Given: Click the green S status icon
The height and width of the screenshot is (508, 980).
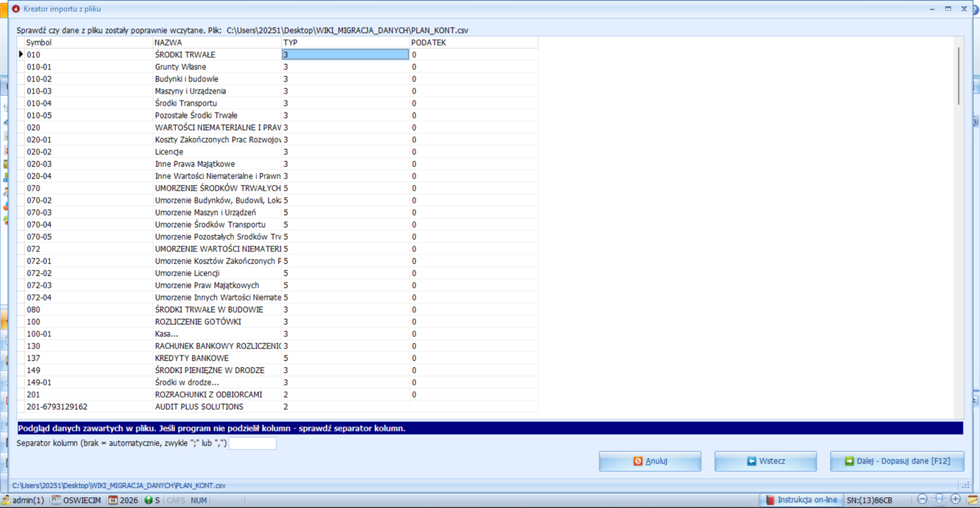Looking at the screenshot, I should click(148, 500).
